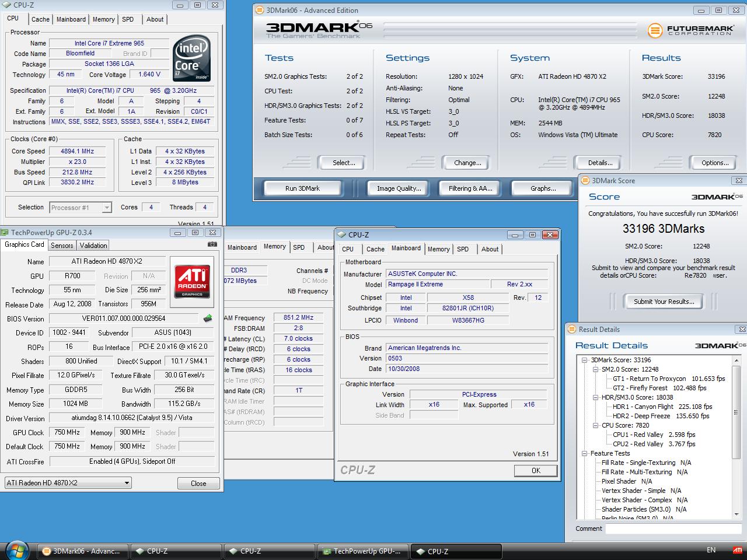Image resolution: width=747 pixels, height=560 pixels.
Task: Click the CPU-Z Mainboard window title bar icon
Action: 341,235
